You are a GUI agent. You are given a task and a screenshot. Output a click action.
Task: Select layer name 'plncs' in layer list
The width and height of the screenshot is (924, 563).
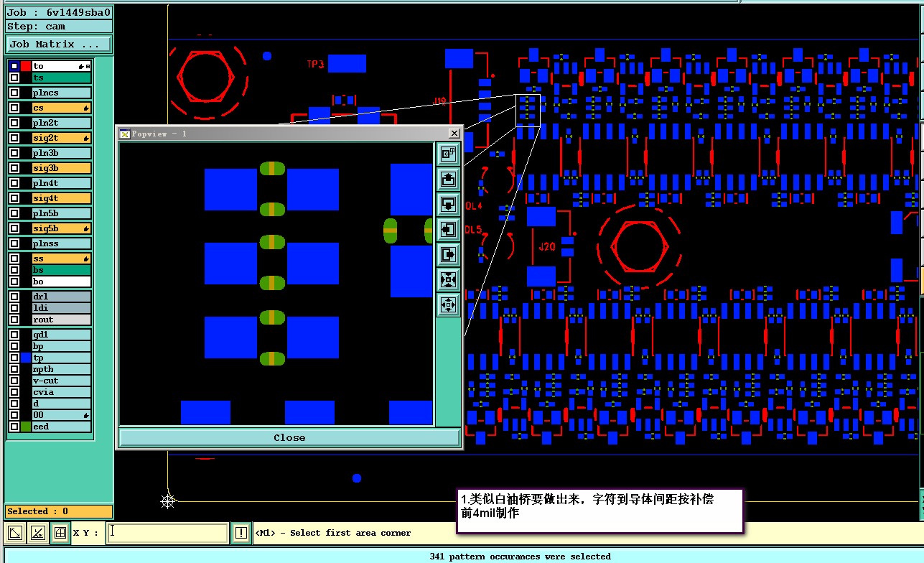[61, 93]
